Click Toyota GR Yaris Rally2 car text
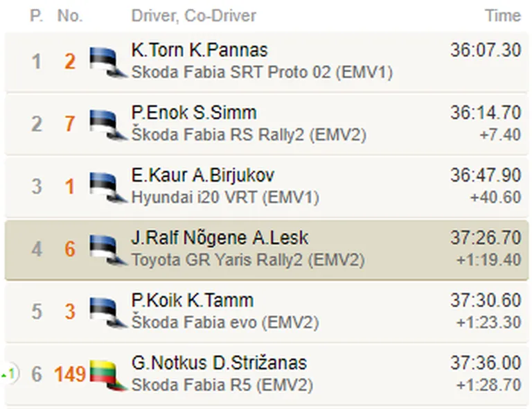Image resolution: width=532 pixels, height=409 pixels. [248, 260]
